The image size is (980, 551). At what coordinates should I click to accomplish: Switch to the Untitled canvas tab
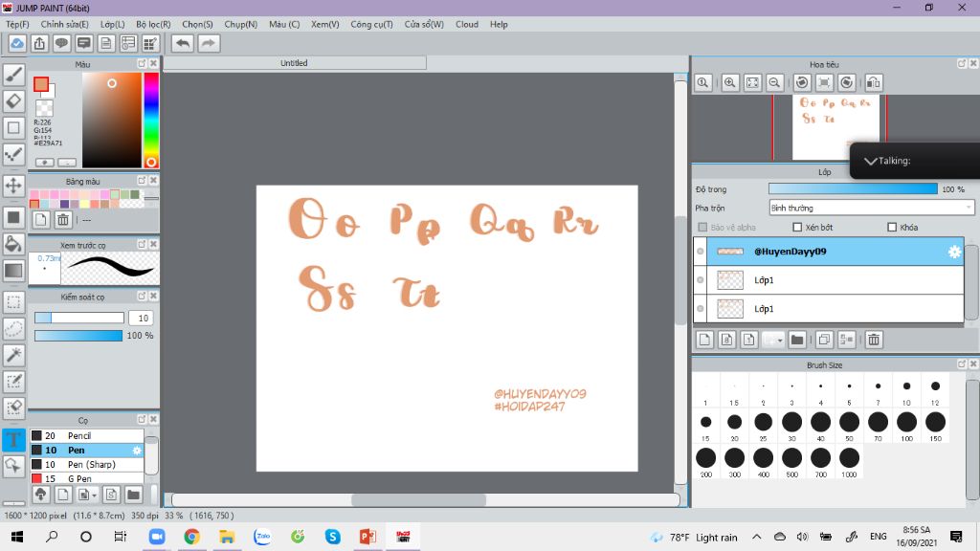(294, 62)
